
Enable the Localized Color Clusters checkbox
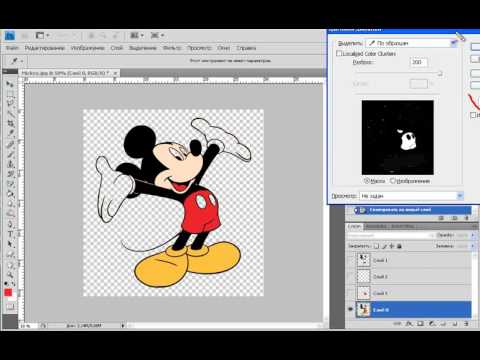tap(339, 54)
